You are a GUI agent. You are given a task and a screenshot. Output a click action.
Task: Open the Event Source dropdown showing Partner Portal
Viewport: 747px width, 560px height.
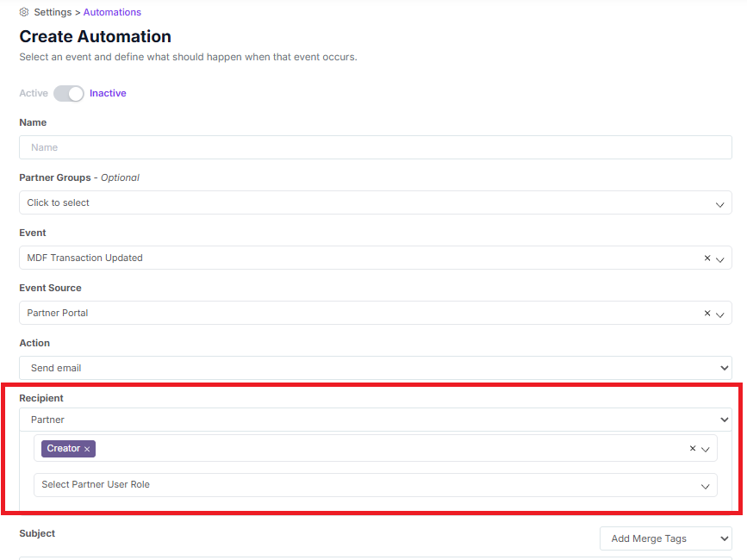[x=376, y=313]
